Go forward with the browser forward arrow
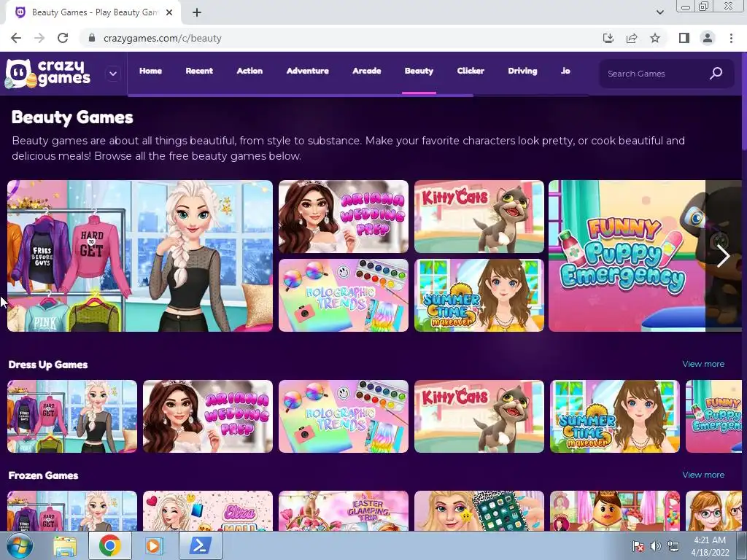The image size is (747, 560). point(39,38)
